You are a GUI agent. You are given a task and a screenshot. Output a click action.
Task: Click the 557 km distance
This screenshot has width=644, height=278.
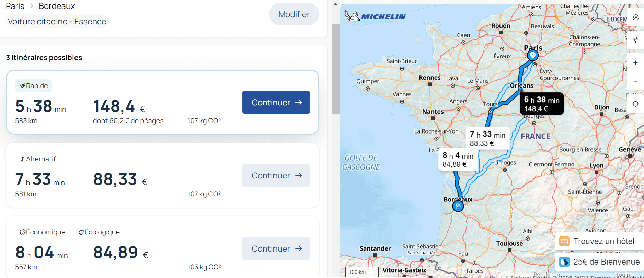26,267
